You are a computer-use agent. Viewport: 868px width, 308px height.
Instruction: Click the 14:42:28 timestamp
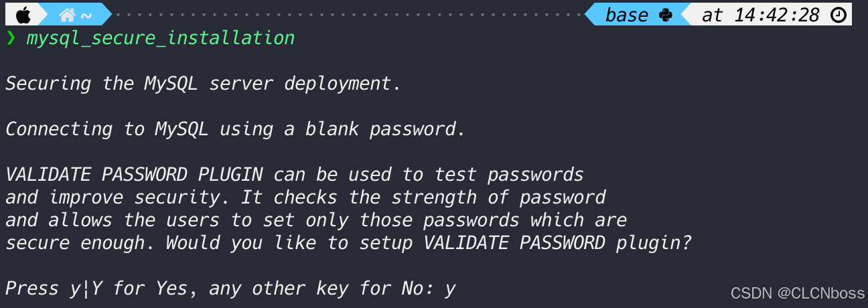[777, 15]
